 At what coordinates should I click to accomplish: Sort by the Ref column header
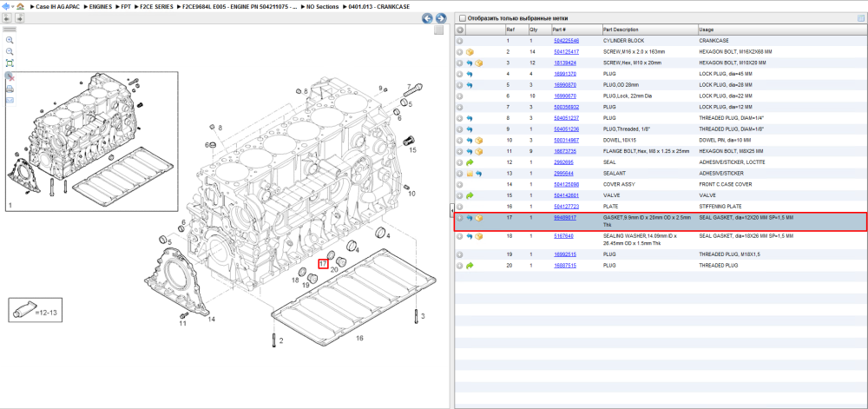(516, 30)
